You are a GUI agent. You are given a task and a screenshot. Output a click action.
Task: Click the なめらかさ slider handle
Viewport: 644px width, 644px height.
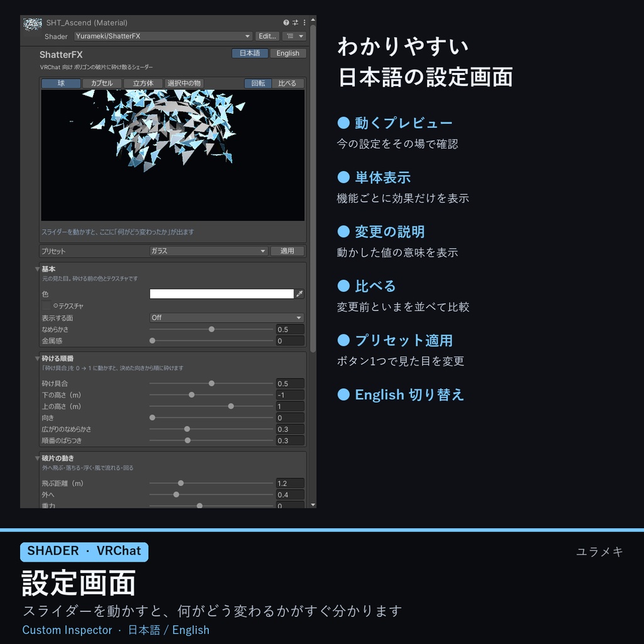pyautogui.click(x=211, y=330)
